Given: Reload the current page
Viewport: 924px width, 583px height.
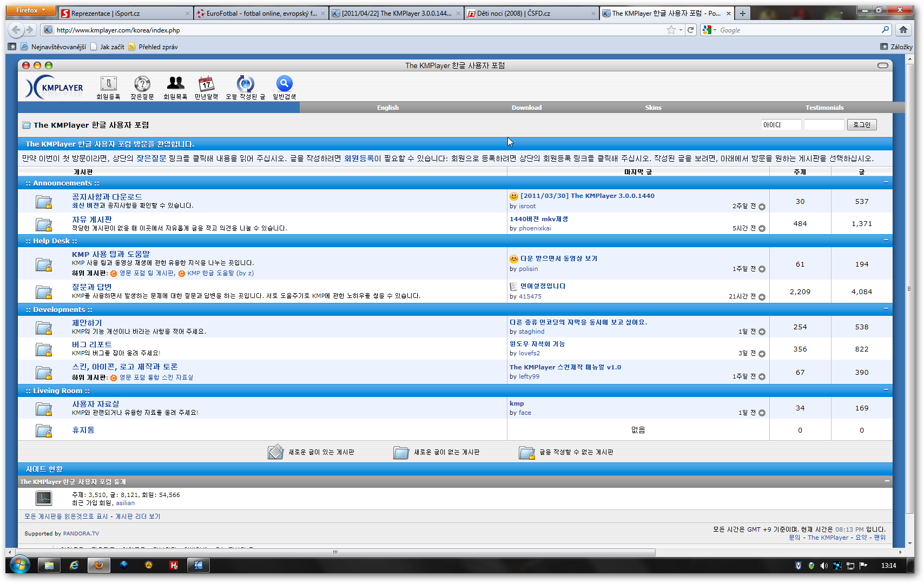Looking at the screenshot, I should [691, 30].
